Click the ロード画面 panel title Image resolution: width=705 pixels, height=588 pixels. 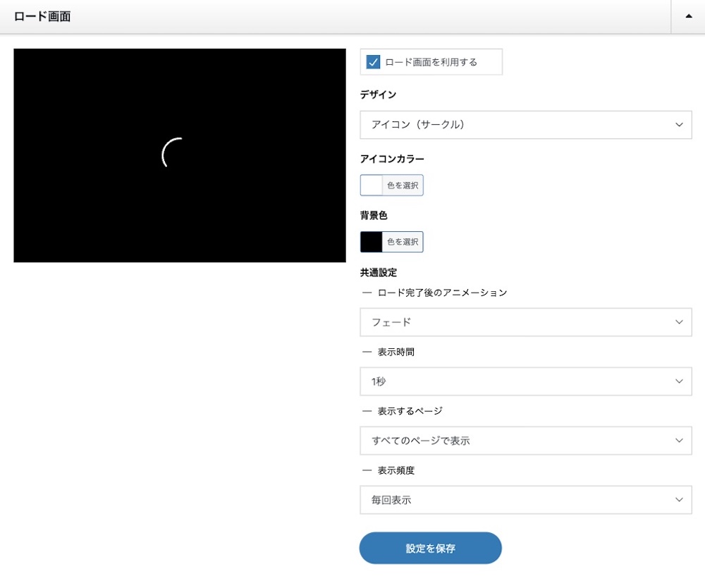coord(42,17)
